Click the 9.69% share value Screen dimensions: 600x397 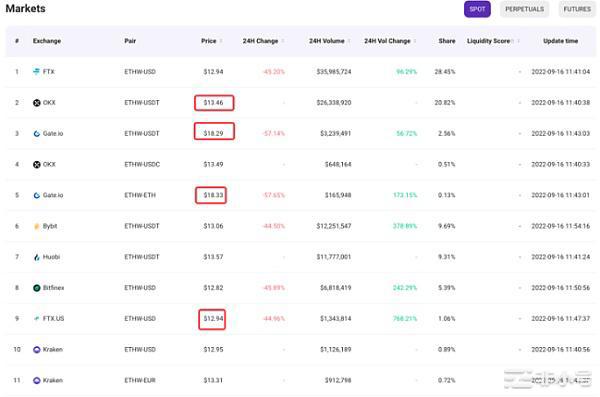coord(447,226)
